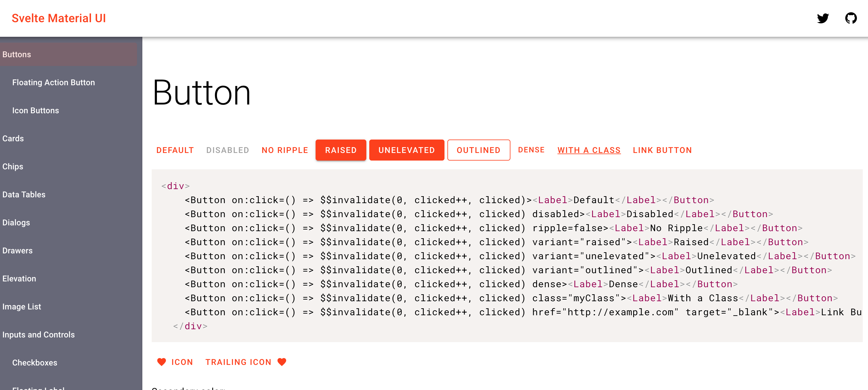Click the DEFAULT example button
This screenshot has width=868, height=390.
175,150
